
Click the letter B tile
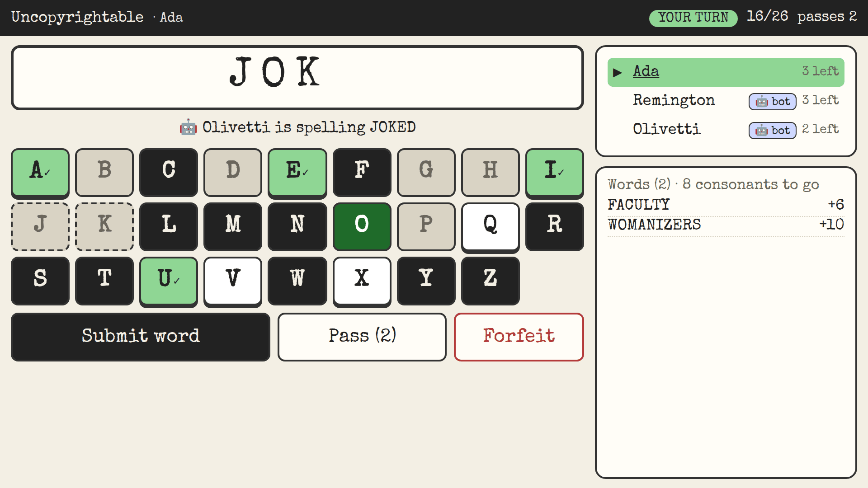104,173
